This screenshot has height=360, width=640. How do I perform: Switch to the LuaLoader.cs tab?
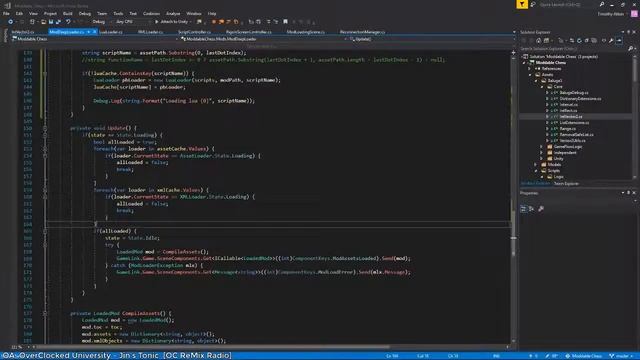click(x=111, y=32)
